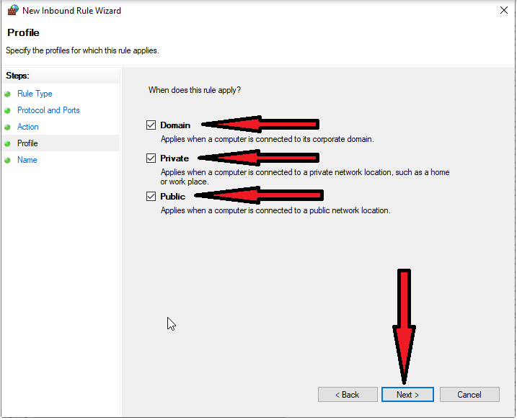Toggle the Private profile checkbox
Image resolution: width=517 pixels, height=420 pixels.
151,158
